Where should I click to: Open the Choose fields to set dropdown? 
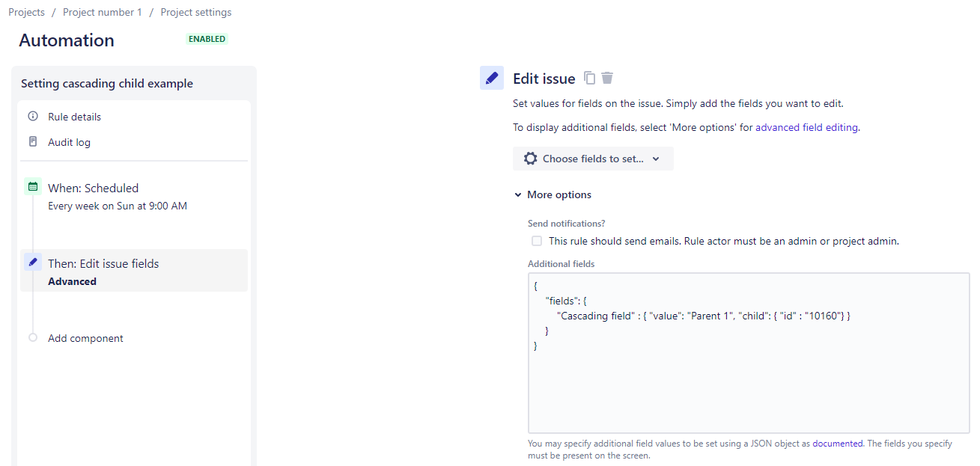[x=593, y=159]
